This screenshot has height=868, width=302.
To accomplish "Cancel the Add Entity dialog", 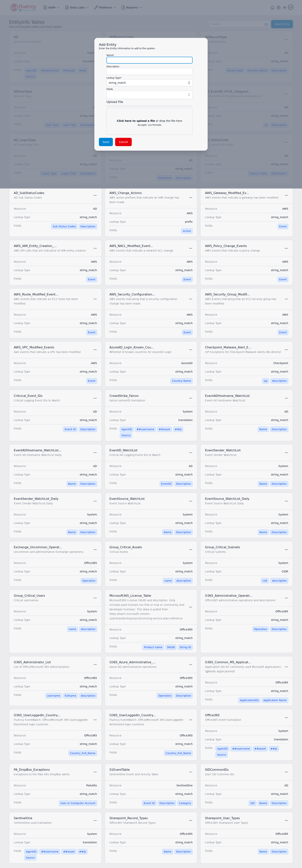I will [123, 142].
